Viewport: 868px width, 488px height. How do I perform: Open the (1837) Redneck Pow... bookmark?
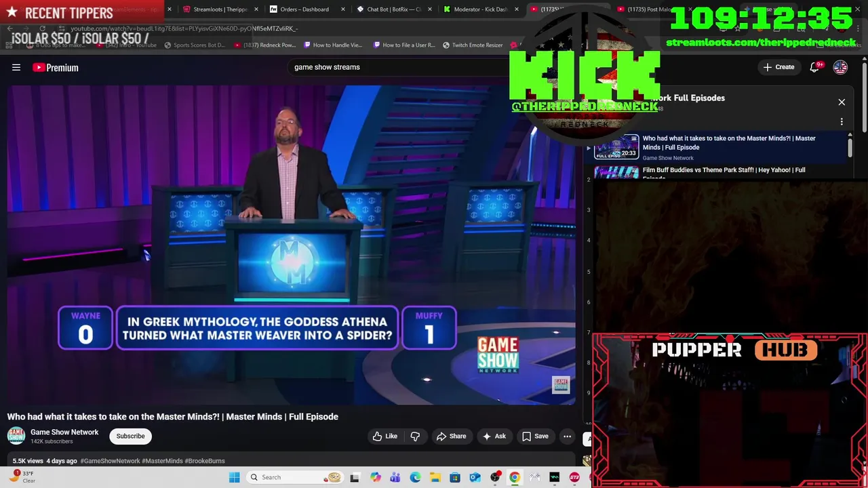(265, 45)
